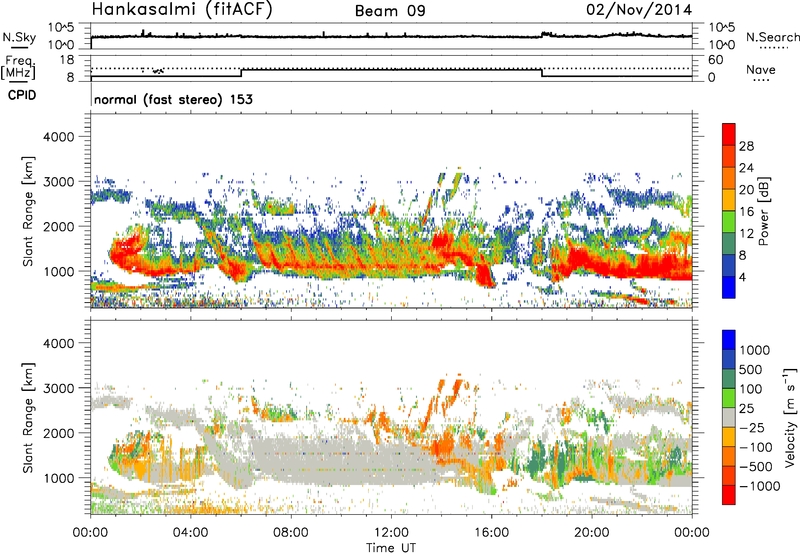Click the "20:00" time axis label
Image resolution: width=800 pixels, height=554 pixels.
pos(592,533)
